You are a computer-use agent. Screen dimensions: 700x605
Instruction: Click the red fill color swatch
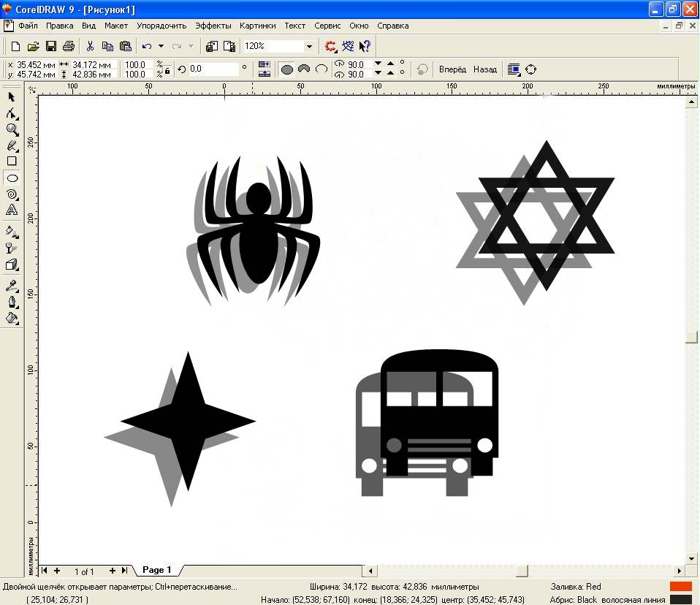(681, 586)
